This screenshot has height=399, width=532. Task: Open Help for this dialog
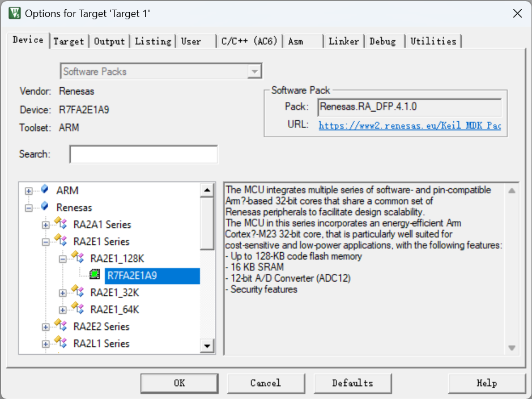pyautogui.click(x=487, y=383)
